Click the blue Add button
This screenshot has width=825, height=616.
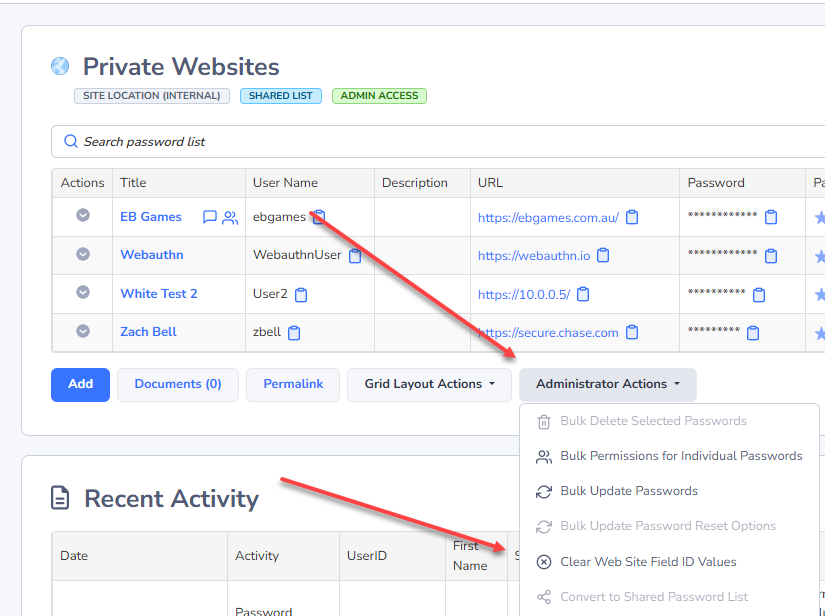[81, 385]
